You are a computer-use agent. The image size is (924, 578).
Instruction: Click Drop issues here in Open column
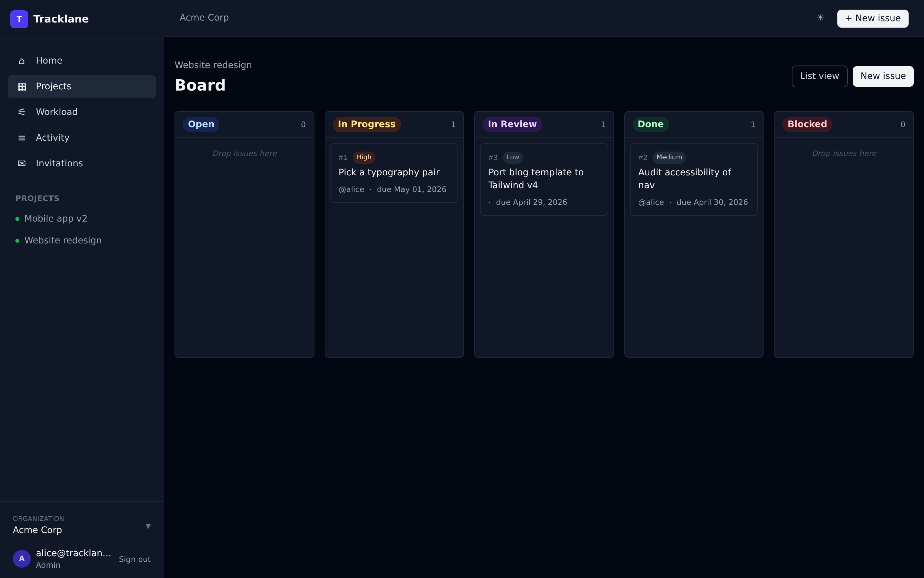pos(244,154)
